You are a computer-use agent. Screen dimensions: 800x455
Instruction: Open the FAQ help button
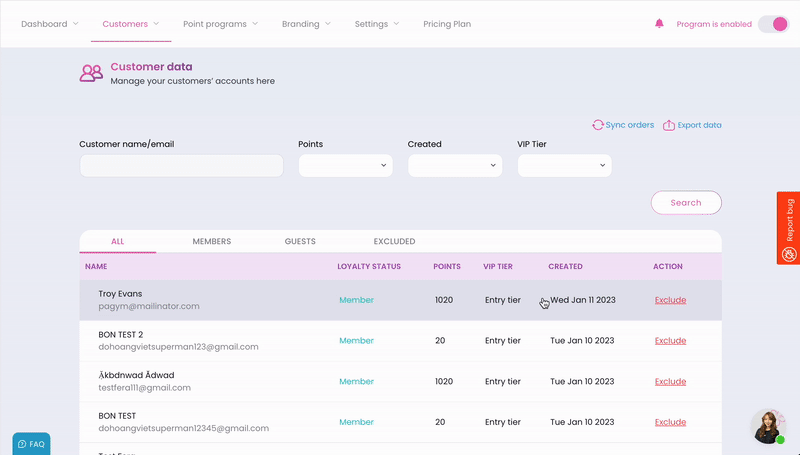click(31, 444)
